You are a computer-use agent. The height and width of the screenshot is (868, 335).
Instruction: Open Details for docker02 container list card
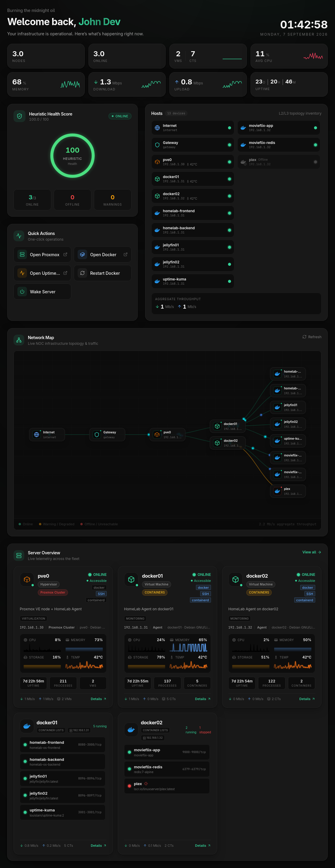pos(203,846)
